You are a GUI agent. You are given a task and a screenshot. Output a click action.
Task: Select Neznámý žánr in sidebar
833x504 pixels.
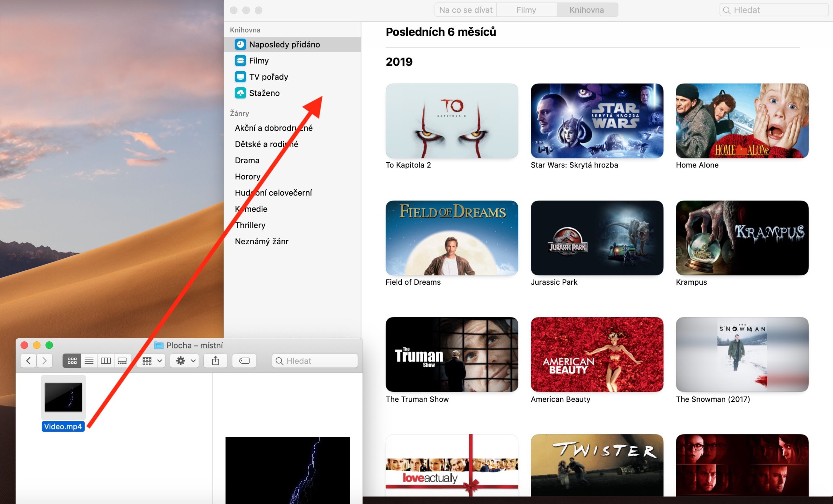262,241
